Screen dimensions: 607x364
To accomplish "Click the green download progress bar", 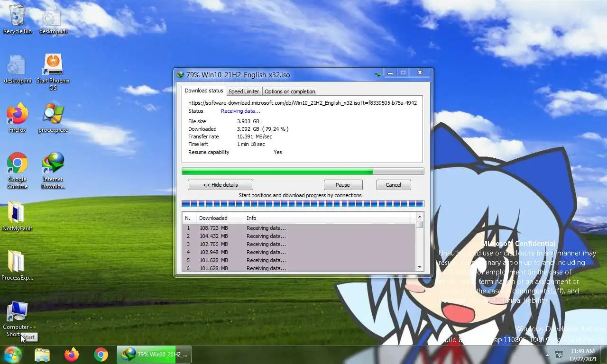I will (303, 172).
